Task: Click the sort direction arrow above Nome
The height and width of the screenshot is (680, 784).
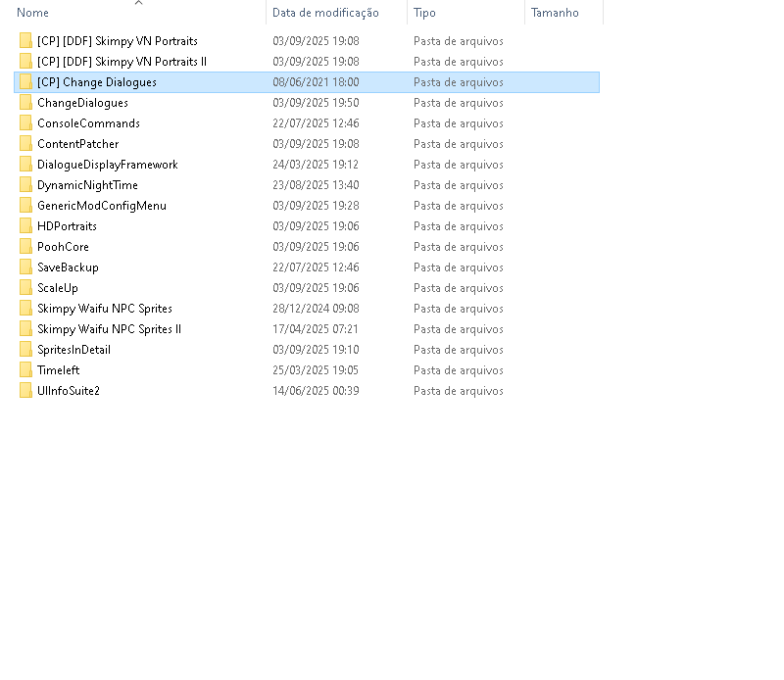Action: 139,3
